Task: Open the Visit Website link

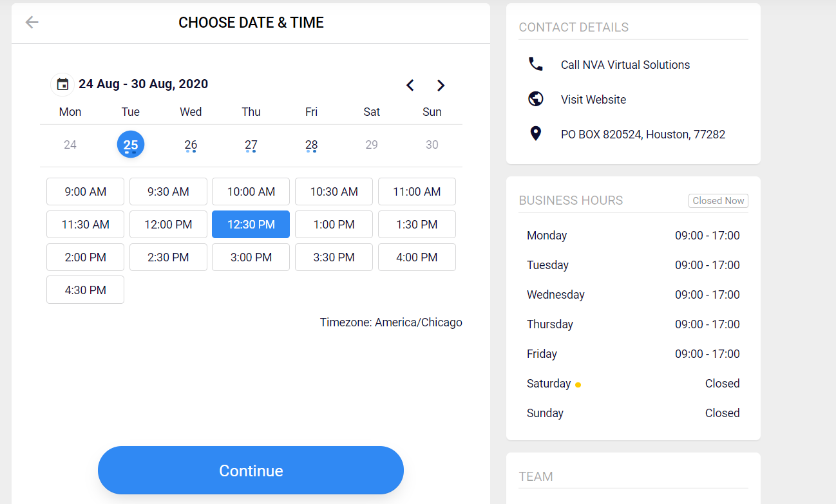Action: pyautogui.click(x=593, y=100)
